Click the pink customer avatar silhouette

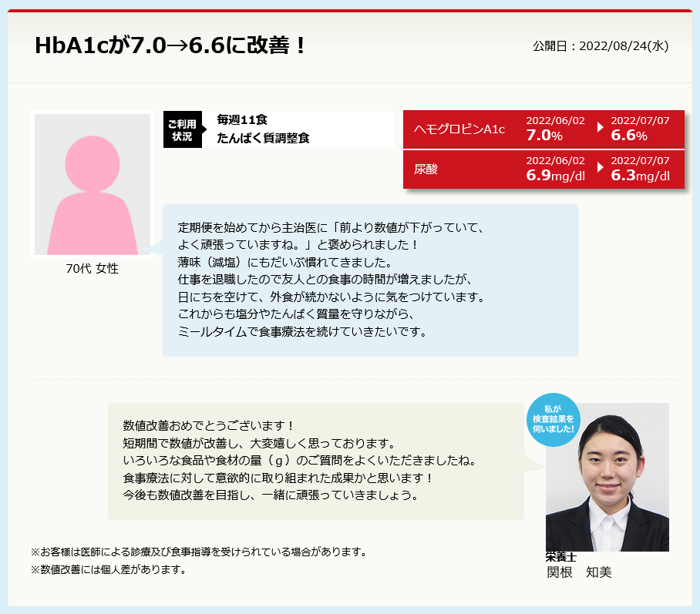(x=92, y=185)
